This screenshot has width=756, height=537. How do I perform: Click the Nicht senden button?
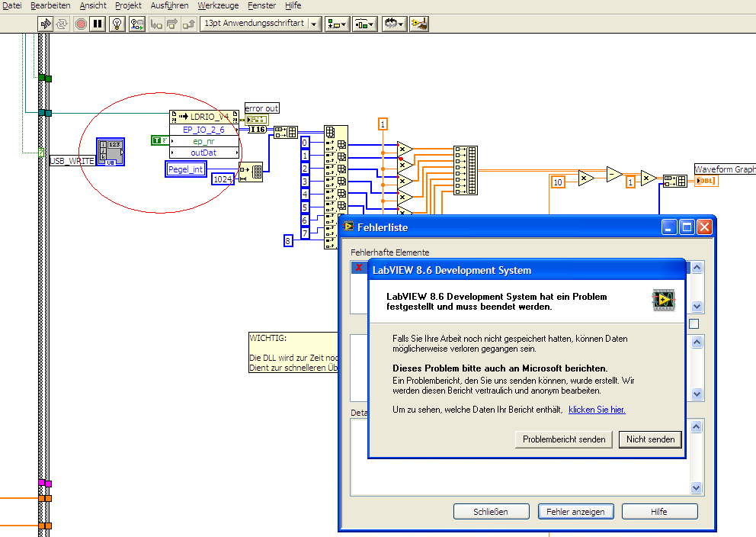(650, 439)
